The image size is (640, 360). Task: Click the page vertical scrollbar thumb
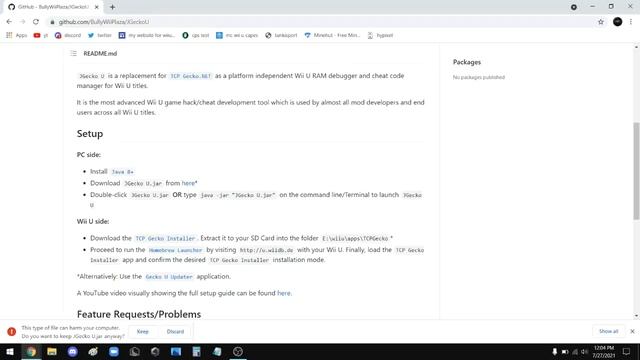pos(636,171)
